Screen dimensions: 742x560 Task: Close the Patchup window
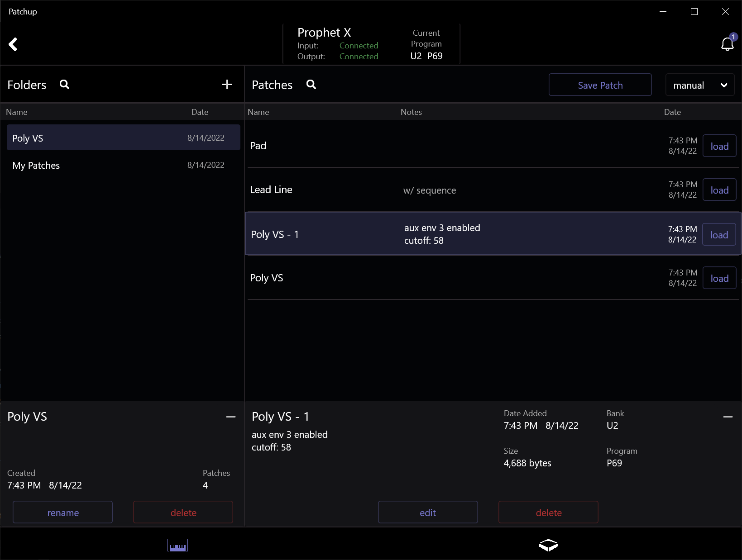(x=725, y=12)
